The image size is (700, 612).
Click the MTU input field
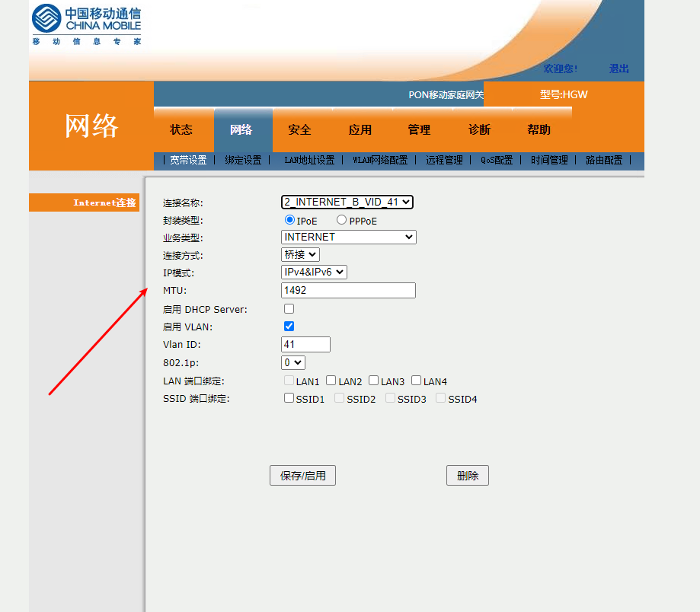click(x=348, y=290)
